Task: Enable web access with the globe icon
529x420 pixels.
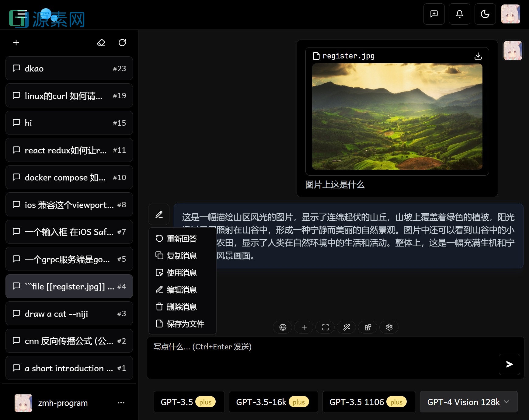Action: point(282,327)
